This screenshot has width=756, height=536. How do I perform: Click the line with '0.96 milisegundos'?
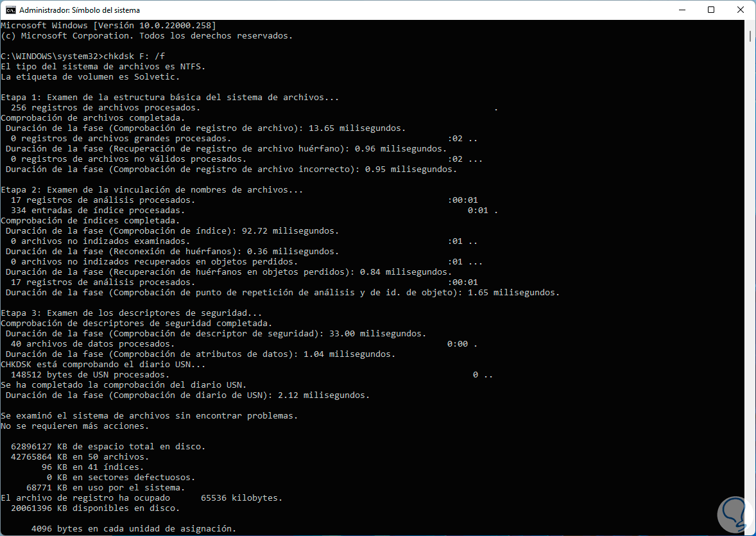point(226,148)
